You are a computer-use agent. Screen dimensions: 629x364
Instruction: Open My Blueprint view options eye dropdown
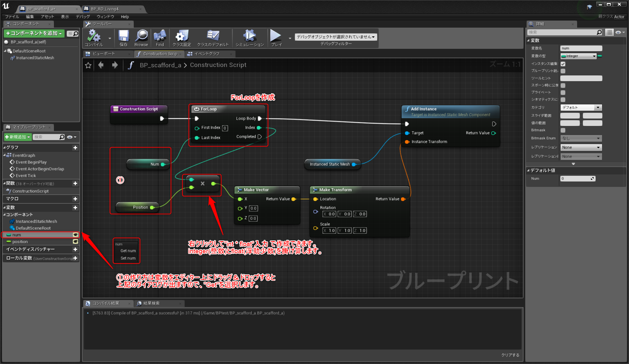pos(71,137)
